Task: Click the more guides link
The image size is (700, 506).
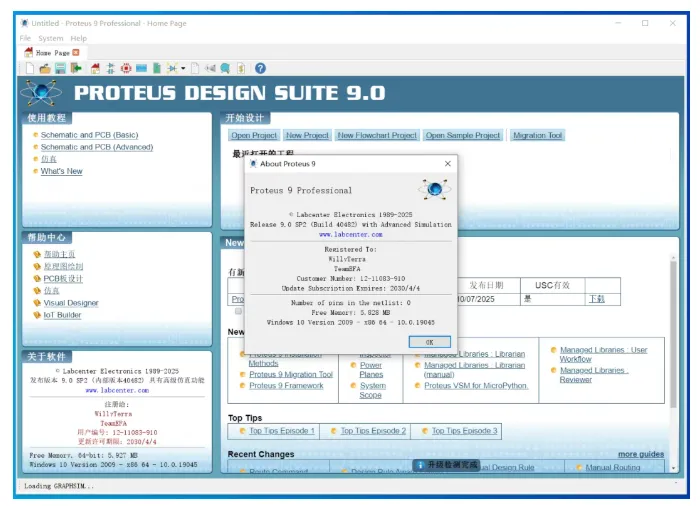Action: 641,454
